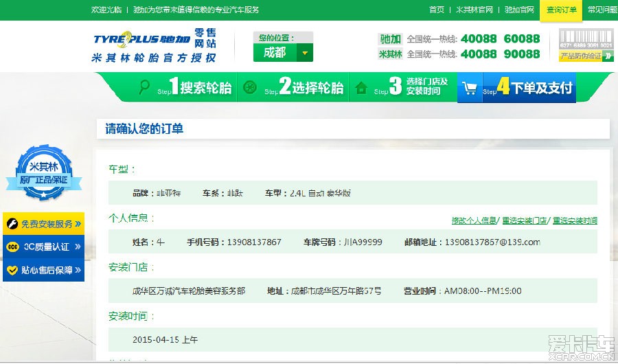Click the TYREPLUS 驰加 logo
The image size is (618, 364).
pos(142,39)
